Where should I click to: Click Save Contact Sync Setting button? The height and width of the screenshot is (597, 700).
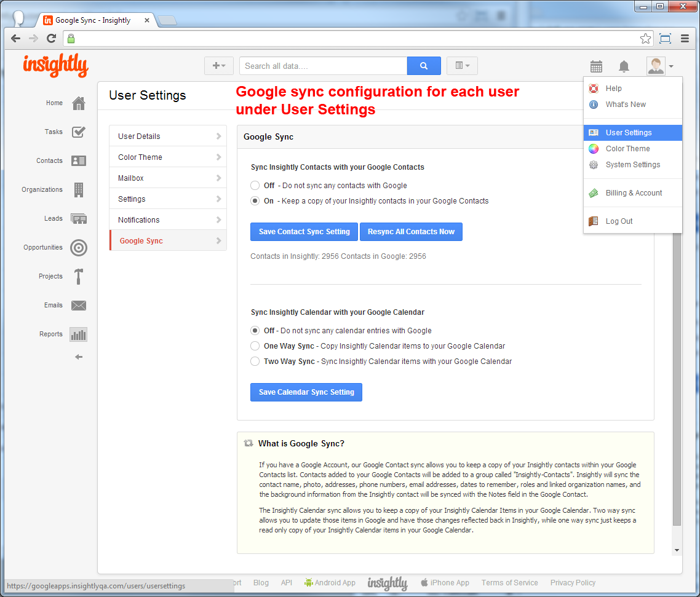(304, 232)
